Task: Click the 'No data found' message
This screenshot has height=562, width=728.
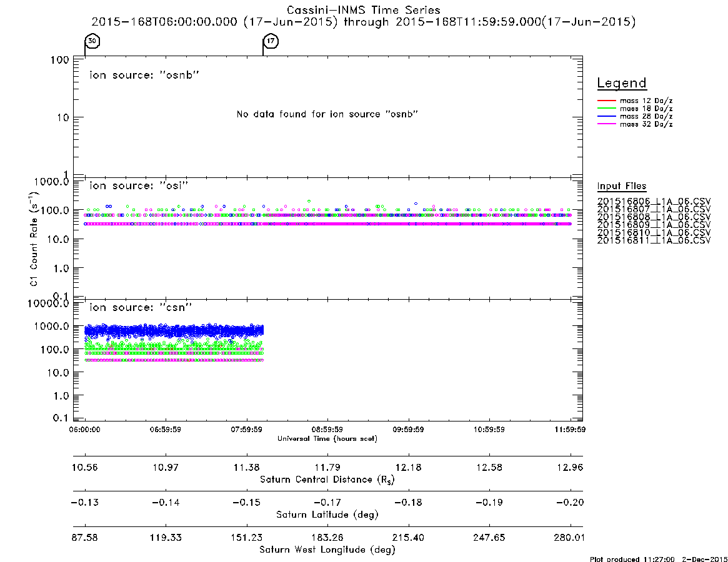Action: coord(327,114)
